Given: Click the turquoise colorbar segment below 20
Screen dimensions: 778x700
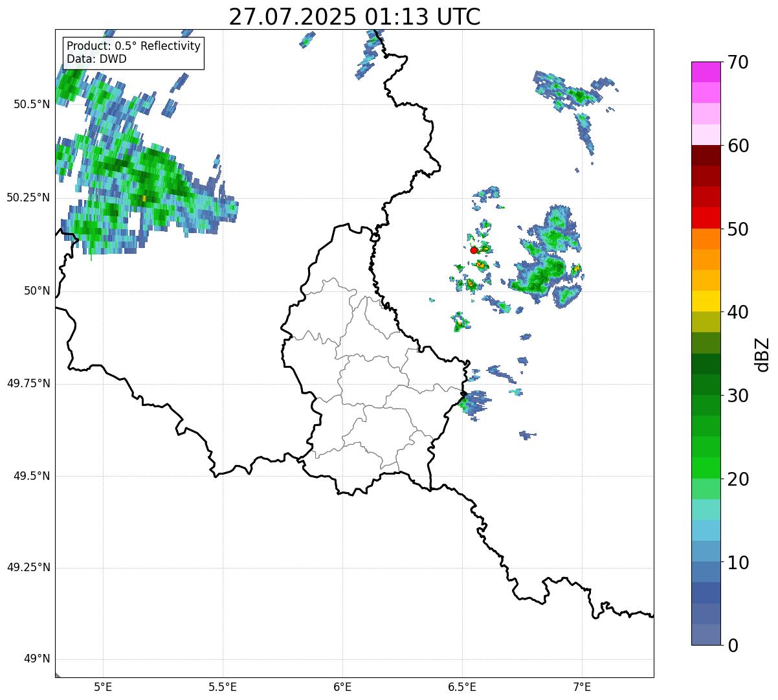Looking at the screenshot, I should pyautogui.click(x=706, y=510).
